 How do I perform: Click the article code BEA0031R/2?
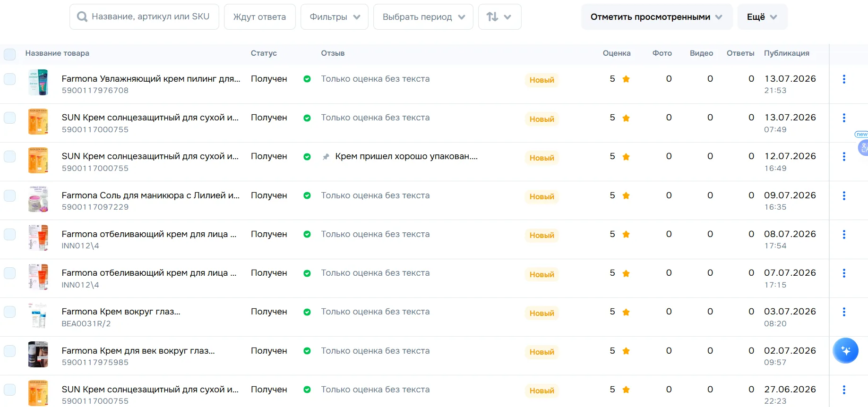[86, 324]
